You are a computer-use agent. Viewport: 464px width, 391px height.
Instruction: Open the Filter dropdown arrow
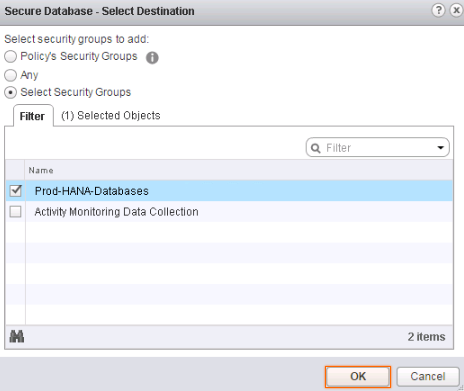[x=441, y=148]
